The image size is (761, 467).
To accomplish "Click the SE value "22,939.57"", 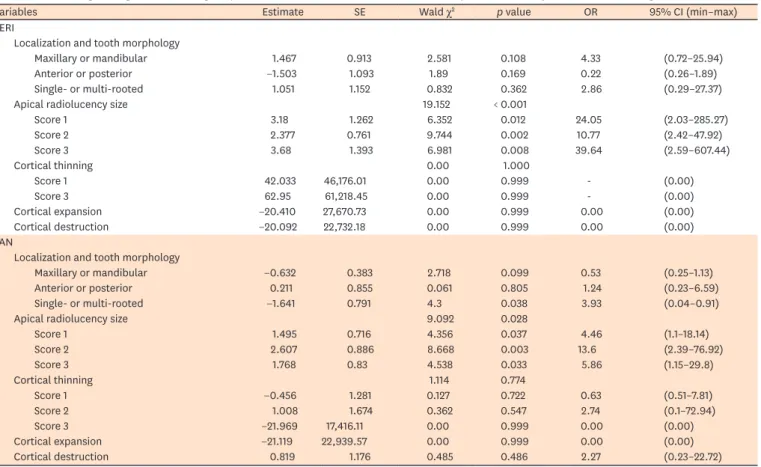I will tap(344, 442).
